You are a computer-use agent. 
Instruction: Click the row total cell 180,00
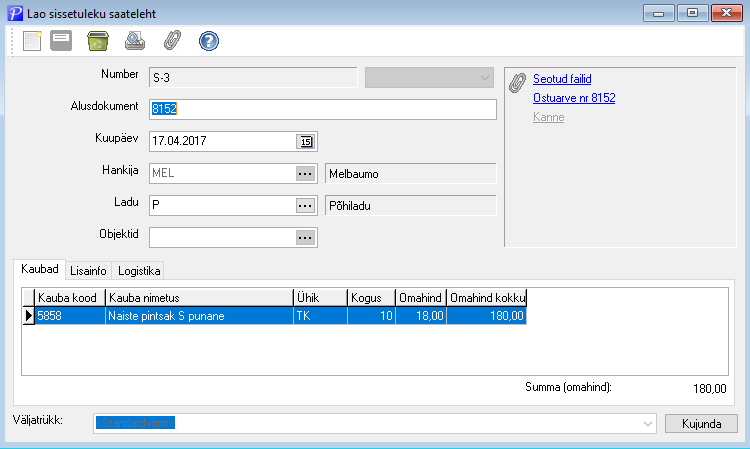[x=486, y=316]
